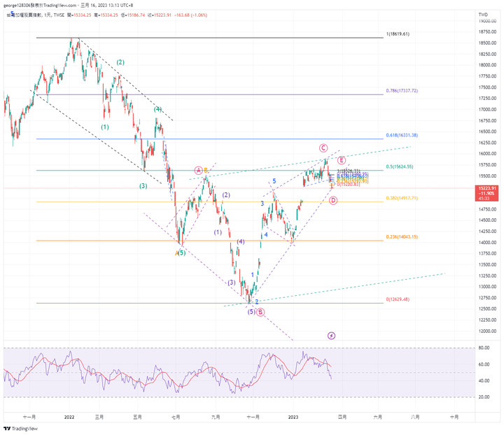Click 八月 on the time axis
Viewport: 504px width, 435px height.
tap(415, 417)
